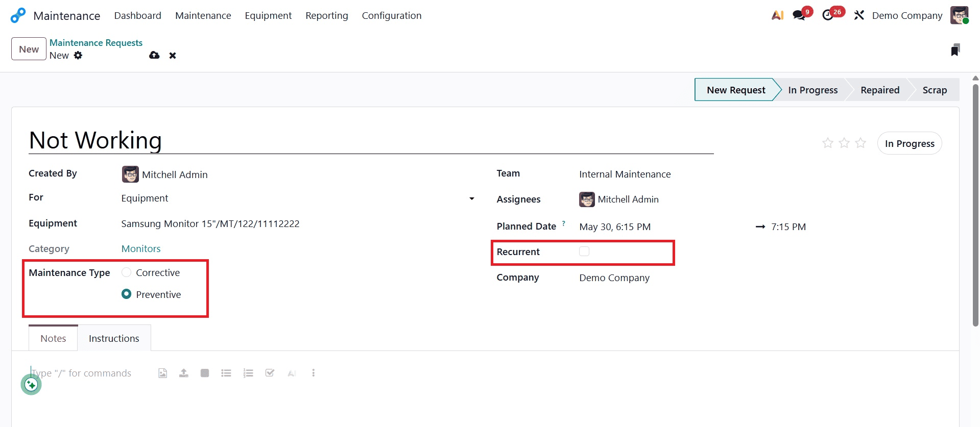This screenshot has height=427, width=980.
Task: Switch to the Notes tab
Action: [x=53, y=338]
